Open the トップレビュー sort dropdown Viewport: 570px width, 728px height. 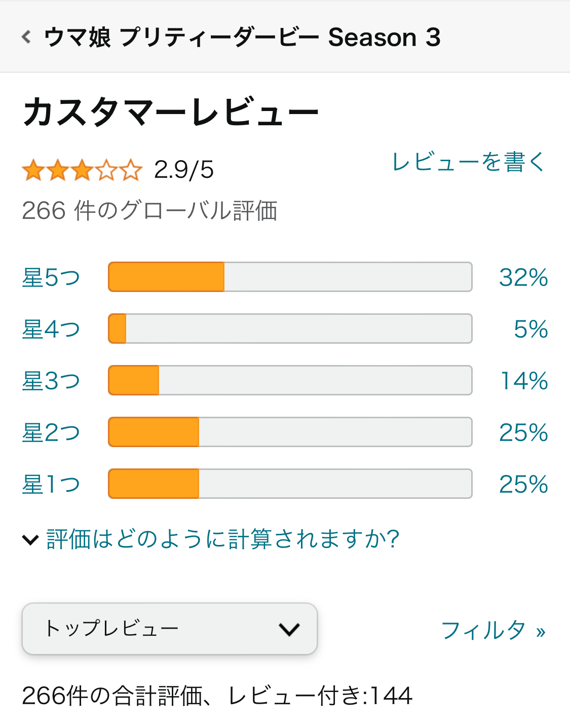tap(169, 629)
